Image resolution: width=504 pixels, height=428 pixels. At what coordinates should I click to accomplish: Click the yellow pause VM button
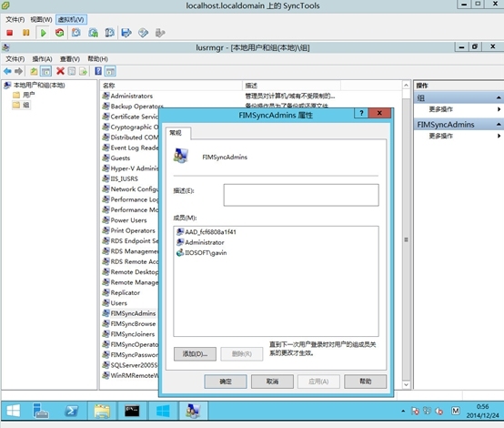26,33
